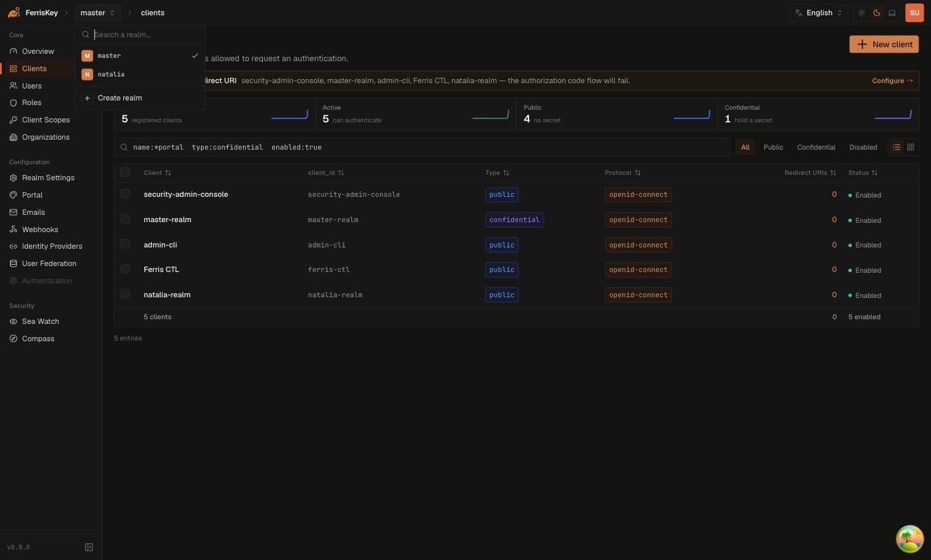Open the SU user avatar menu

914,13
